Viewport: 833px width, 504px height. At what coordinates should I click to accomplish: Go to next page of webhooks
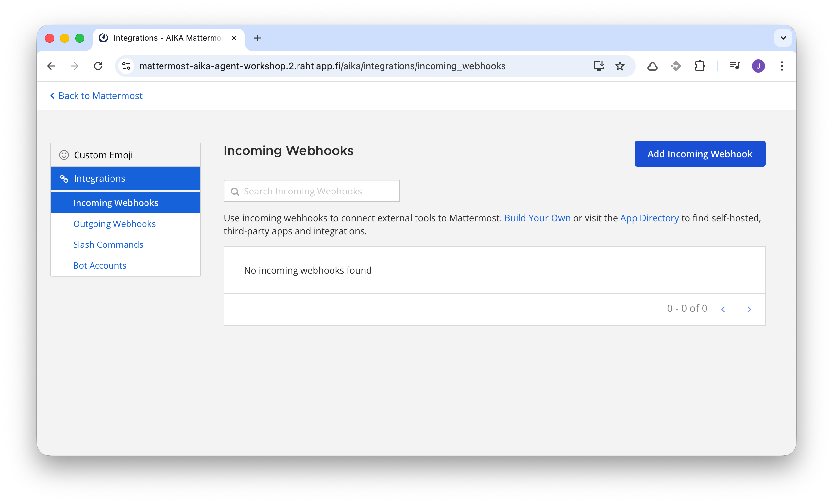click(x=749, y=309)
